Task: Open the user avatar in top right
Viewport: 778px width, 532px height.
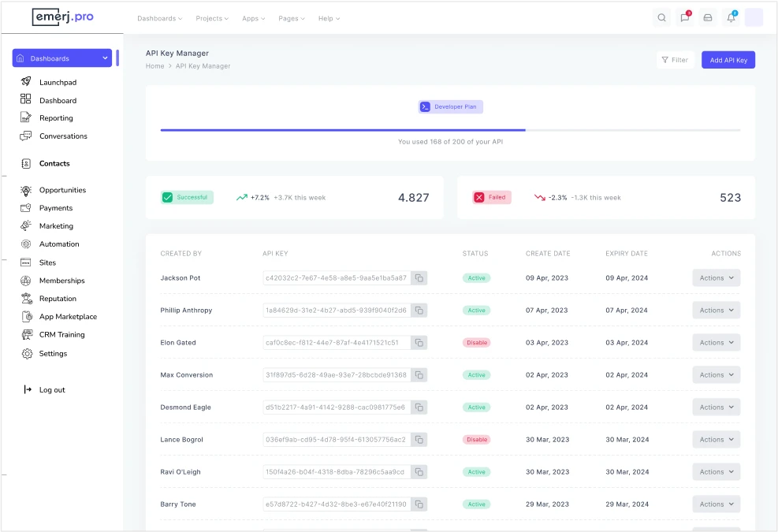Action: [754, 18]
